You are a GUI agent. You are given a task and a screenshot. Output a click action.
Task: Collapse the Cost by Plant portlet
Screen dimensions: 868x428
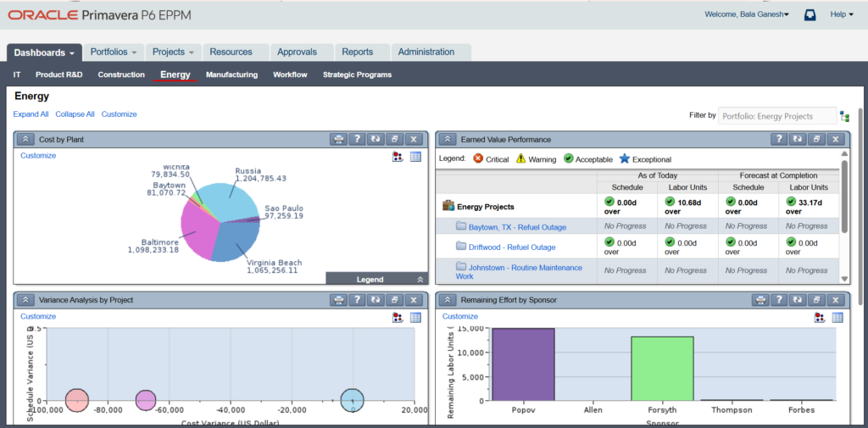point(25,139)
